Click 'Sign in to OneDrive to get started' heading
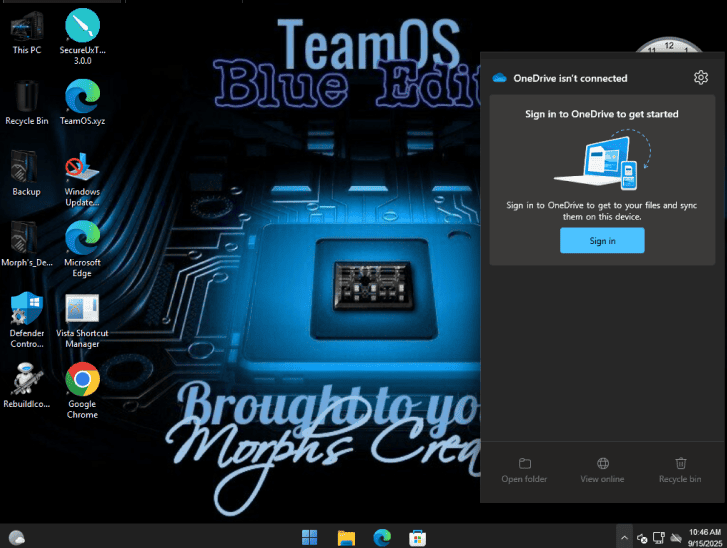This screenshot has height=548, width=727. tap(602, 114)
